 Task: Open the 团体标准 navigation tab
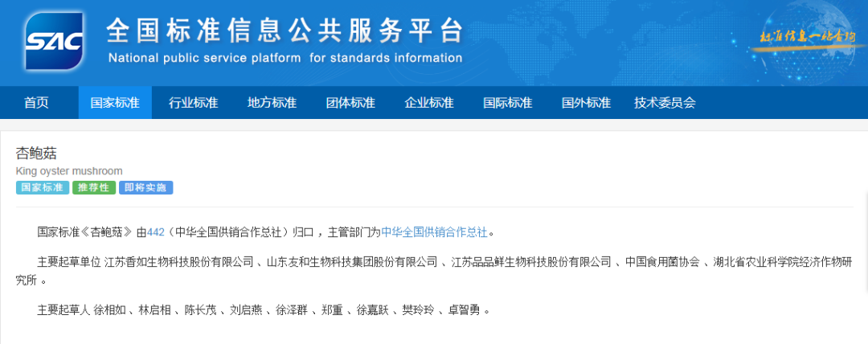(x=350, y=103)
